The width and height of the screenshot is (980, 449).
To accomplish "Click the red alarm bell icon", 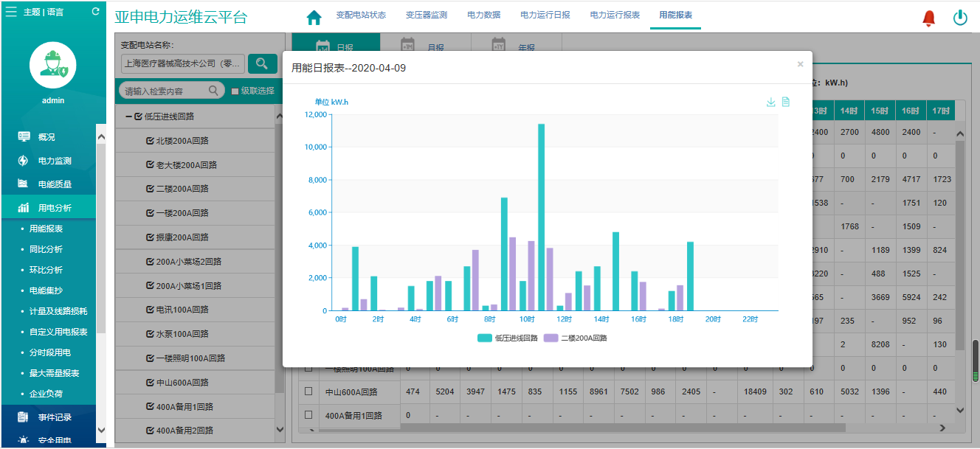I will pyautogui.click(x=928, y=18).
